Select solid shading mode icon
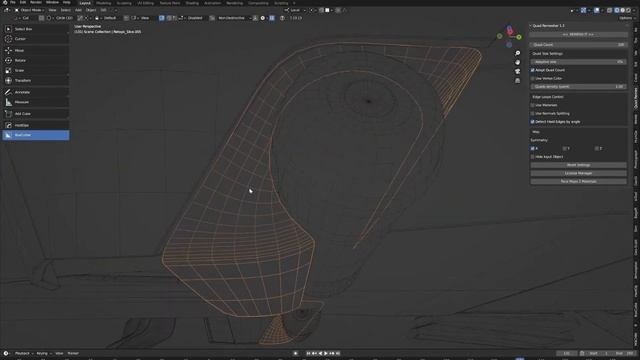This screenshot has height=360, width=640. coord(622,10)
